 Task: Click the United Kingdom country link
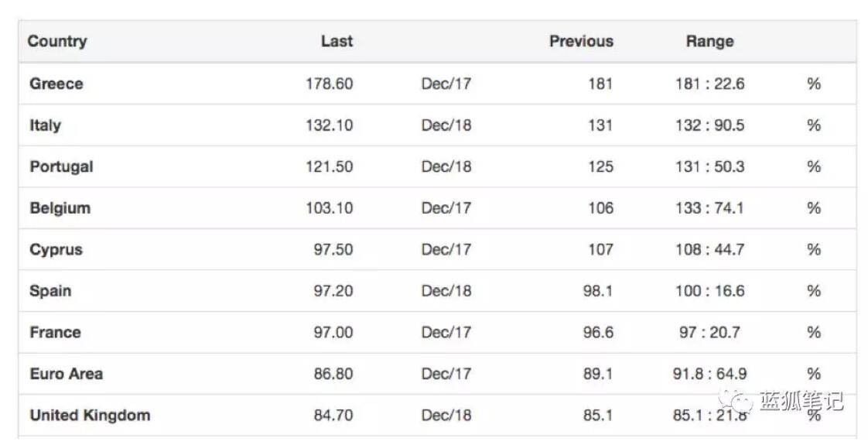point(91,415)
